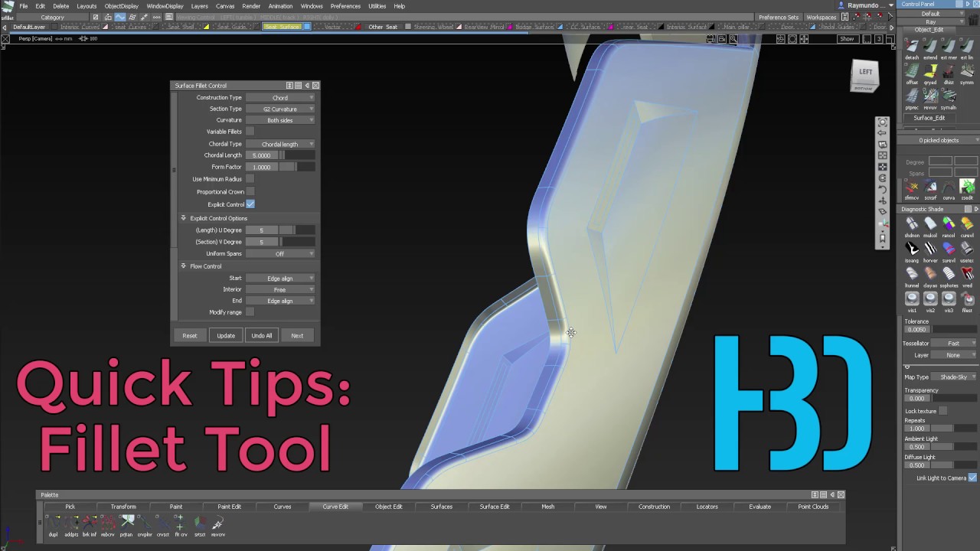Activate the curva tool icon
The image size is (980, 551).
point(949,187)
